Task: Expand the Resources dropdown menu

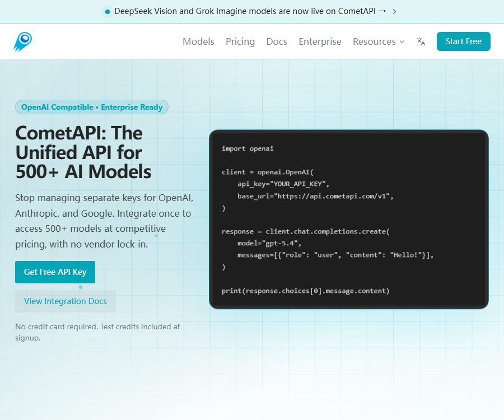Action: coord(379,41)
